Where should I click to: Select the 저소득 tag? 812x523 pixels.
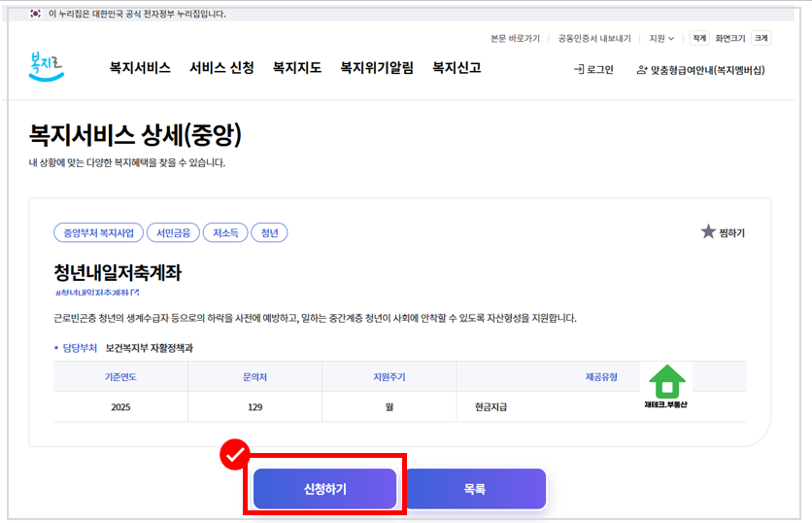(225, 232)
